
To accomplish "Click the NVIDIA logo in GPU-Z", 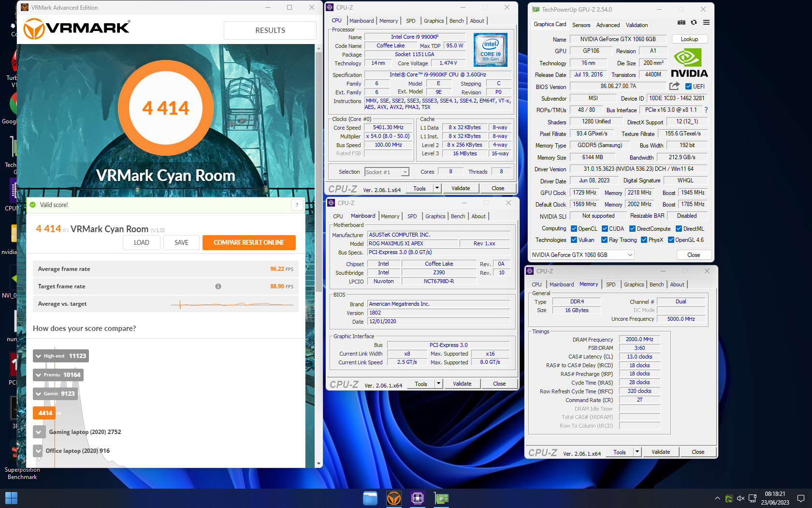I will point(689,63).
